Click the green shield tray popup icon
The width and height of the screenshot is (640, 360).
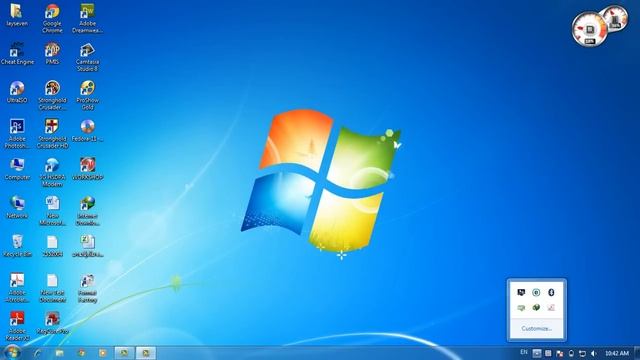pos(536,307)
